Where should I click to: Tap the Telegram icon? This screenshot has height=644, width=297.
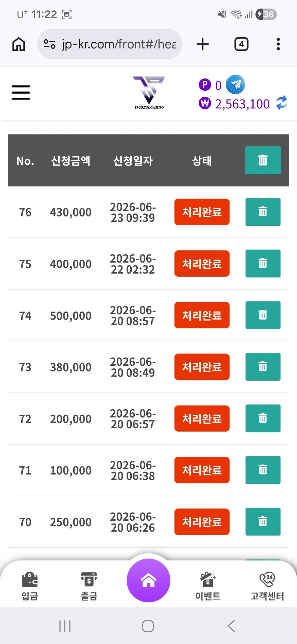(235, 84)
